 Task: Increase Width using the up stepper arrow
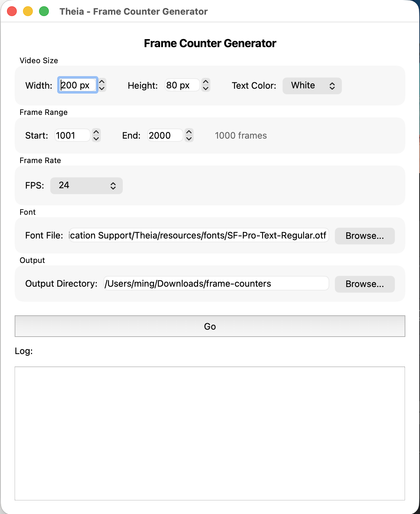(x=102, y=82)
